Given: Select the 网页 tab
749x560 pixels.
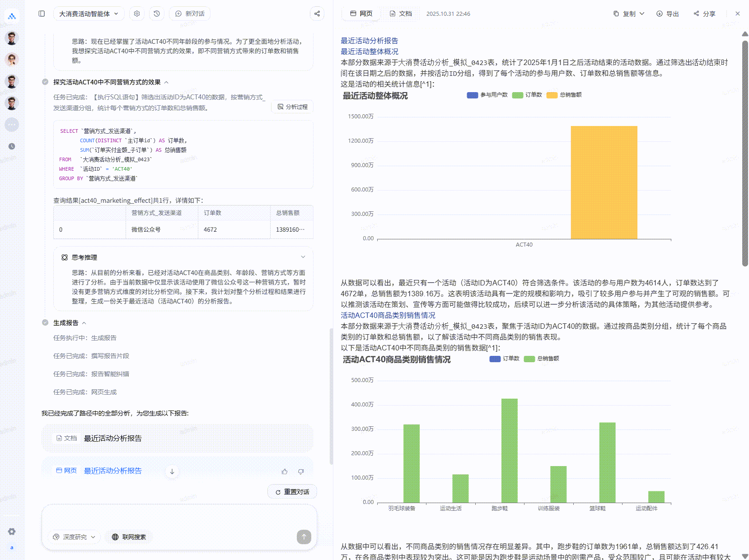Looking at the screenshot, I should click(361, 14).
